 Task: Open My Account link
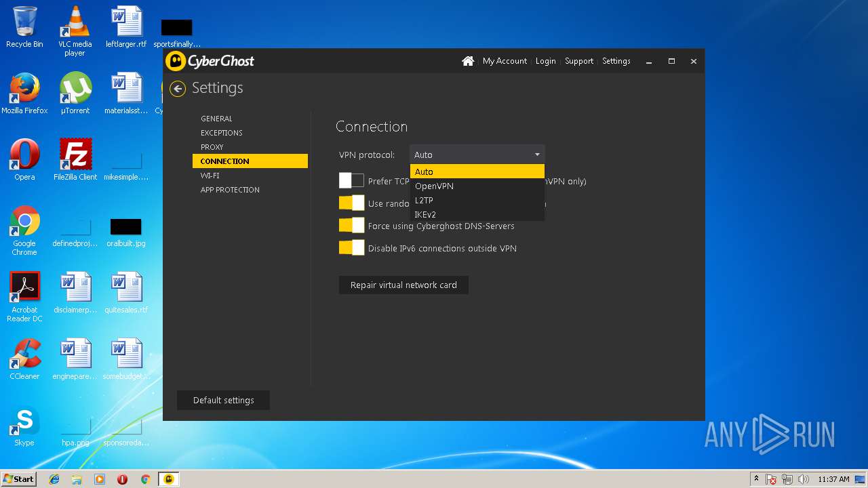pyautogui.click(x=505, y=61)
